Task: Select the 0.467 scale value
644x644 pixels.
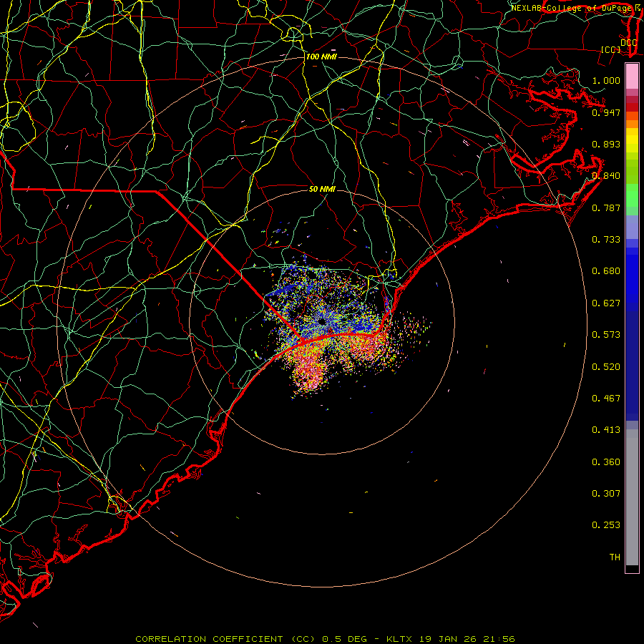Action: click(606, 399)
